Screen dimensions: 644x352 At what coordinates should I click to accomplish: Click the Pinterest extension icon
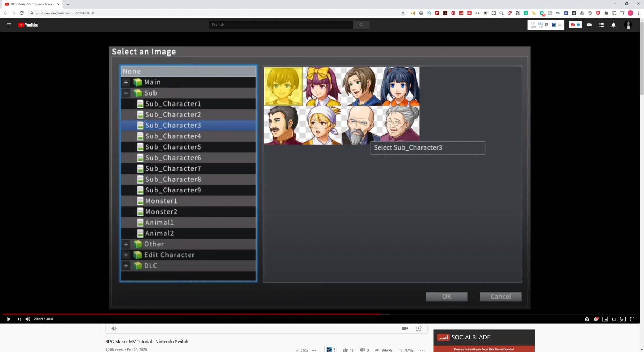coord(453,13)
